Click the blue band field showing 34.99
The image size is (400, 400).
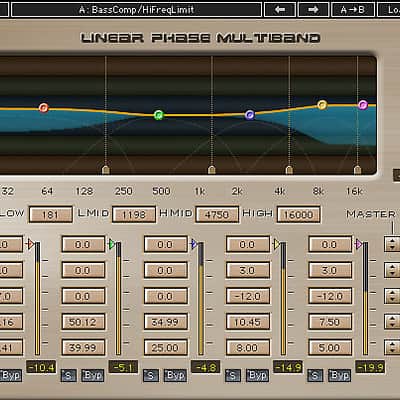(x=166, y=322)
